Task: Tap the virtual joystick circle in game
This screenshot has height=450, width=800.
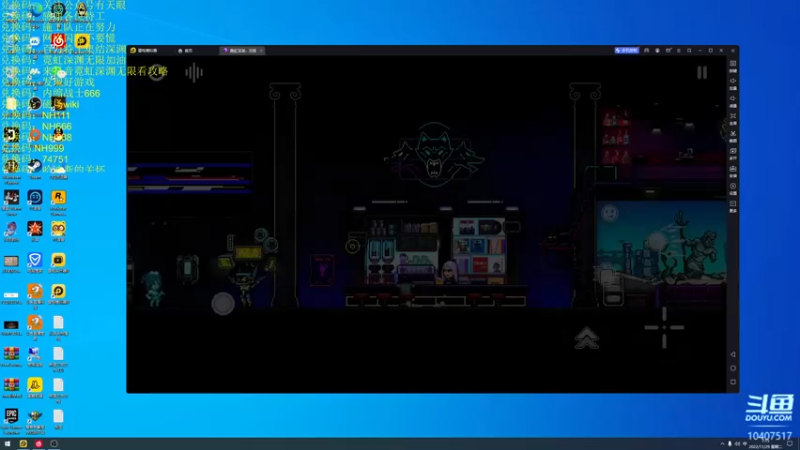Action: [223, 304]
